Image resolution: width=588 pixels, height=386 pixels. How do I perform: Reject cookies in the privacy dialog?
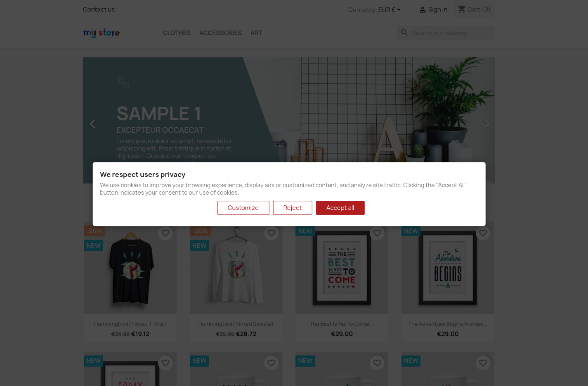point(292,208)
